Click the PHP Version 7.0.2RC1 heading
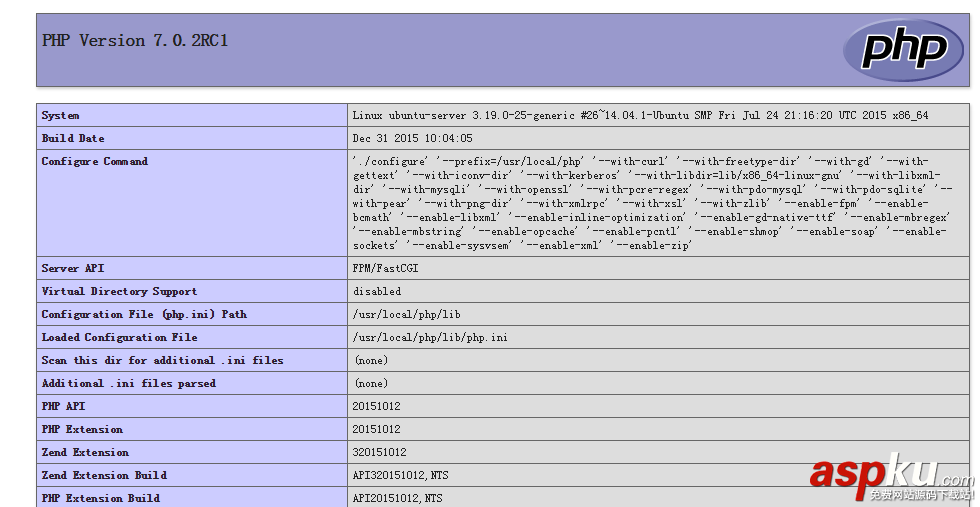This screenshot has height=507, width=980. (135, 41)
